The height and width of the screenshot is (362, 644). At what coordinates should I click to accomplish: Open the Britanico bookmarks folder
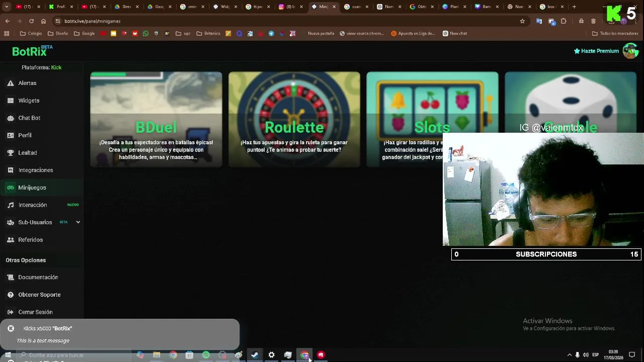coord(208,33)
